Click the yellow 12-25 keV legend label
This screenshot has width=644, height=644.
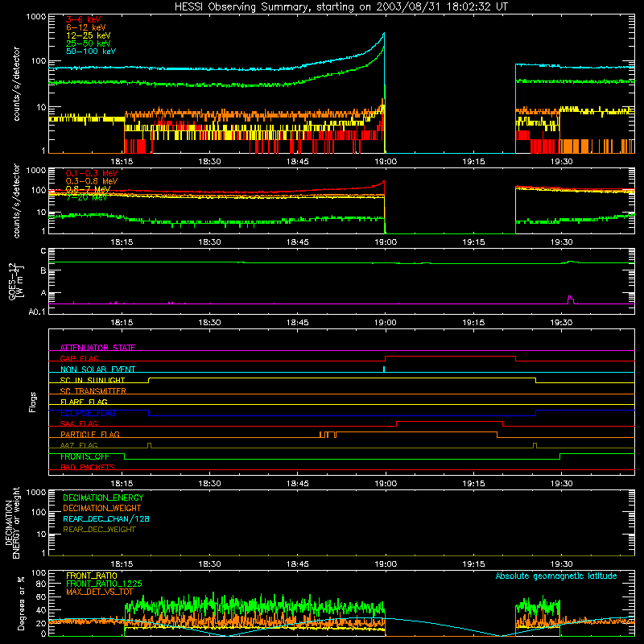point(89,35)
